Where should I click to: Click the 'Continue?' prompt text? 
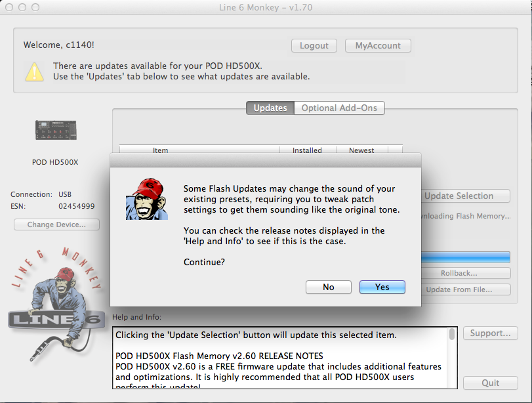coord(204,262)
